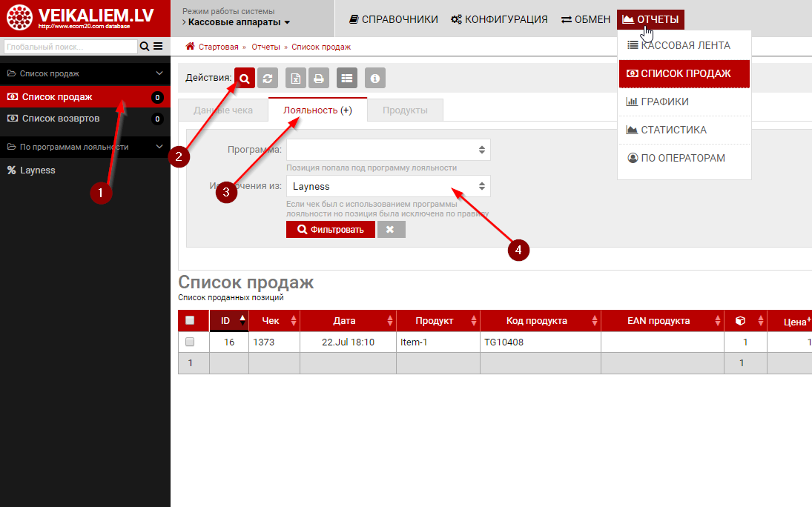Select Кассовая лента from the Отчеты menu
This screenshot has height=507, width=812.
tap(684, 45)
